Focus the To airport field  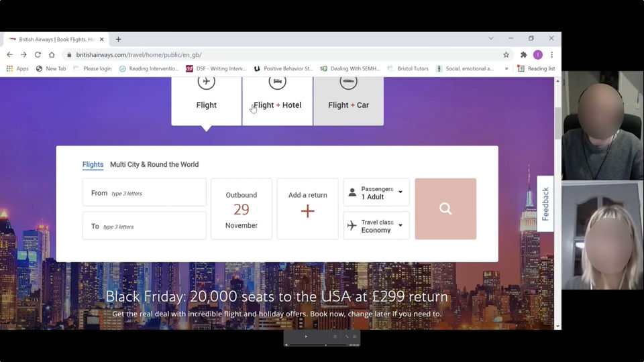pyautogui.click(x=144, y=226)
